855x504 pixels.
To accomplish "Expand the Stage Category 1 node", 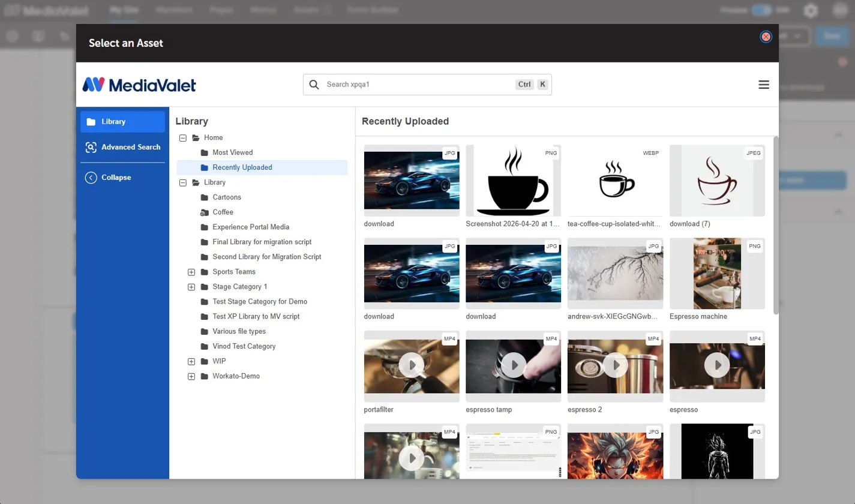I will pos(191,287).
